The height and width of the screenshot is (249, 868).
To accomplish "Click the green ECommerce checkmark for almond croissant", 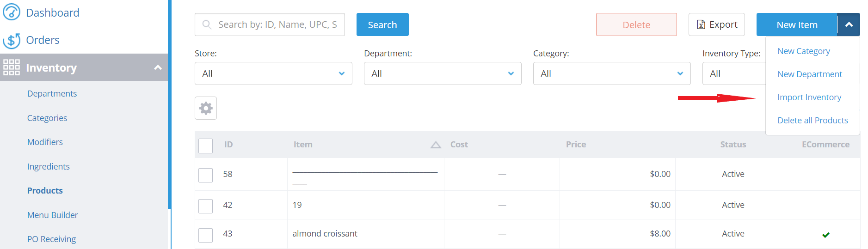I will tap(826, 235).
